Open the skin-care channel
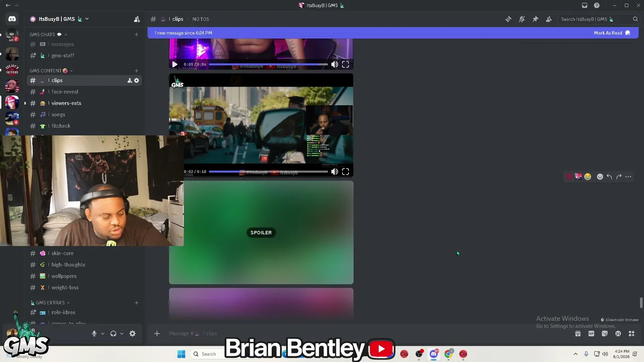The height and width of the screenshot is (362, 644). 85,253
